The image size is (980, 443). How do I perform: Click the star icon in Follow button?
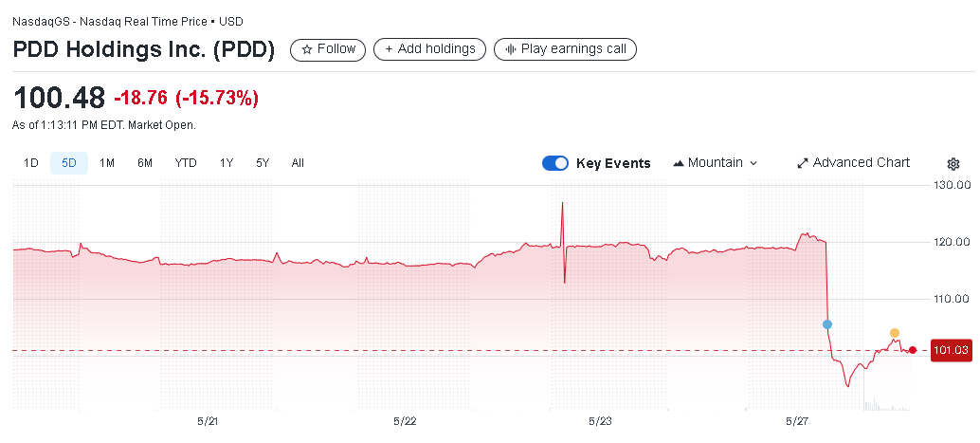click(x=307, y=49)
